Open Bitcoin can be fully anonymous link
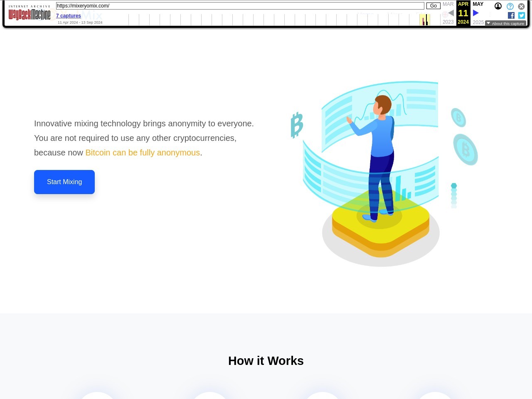This screenshot has height=399, width=532. [143, 153]
